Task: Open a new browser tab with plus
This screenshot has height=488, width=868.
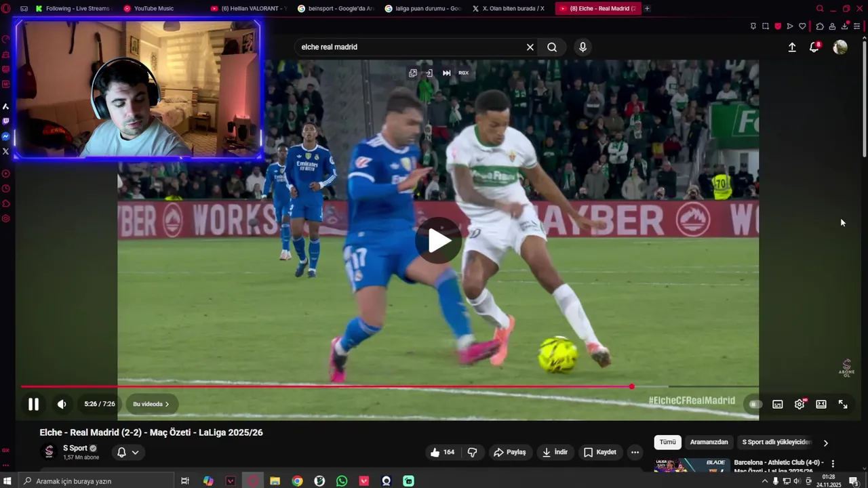Action: [x=647, y=8]
